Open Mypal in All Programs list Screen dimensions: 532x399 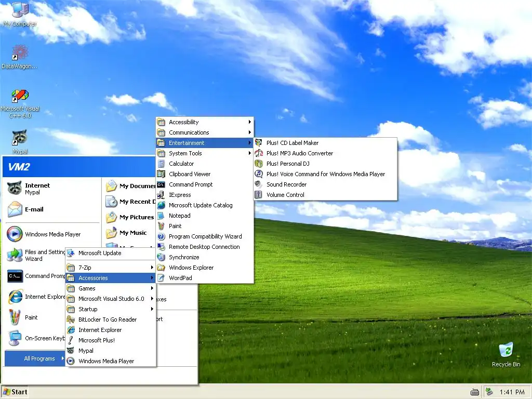tap(111, 351)
